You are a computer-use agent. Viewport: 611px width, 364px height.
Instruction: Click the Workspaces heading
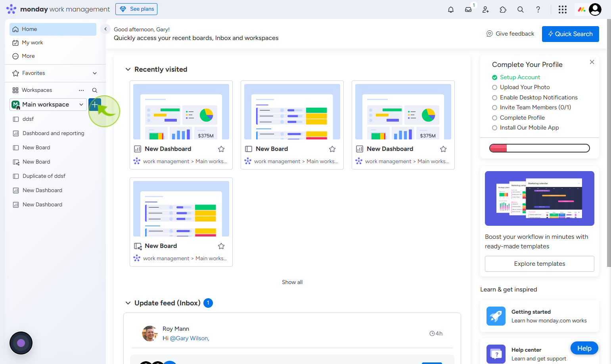pyautogui.click(x=37, y=90)
